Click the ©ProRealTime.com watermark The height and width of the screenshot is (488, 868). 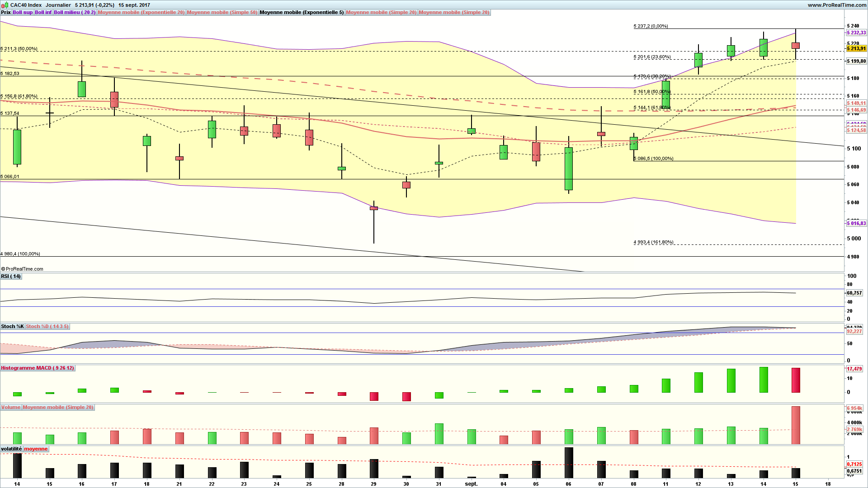tap(23, 269)
